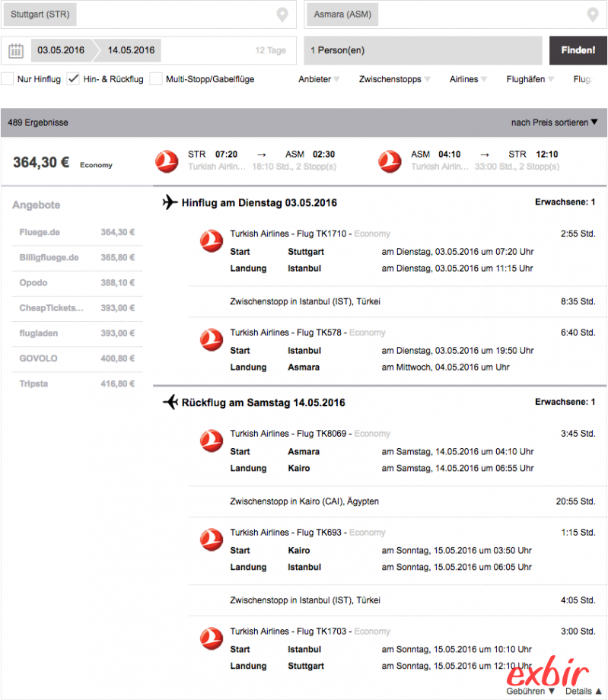Enable the Multi-Stopp/Gabelflüge checkbox
Viewport: 608px width, 700px height.
pyautogui.click(x=156, y=79)
